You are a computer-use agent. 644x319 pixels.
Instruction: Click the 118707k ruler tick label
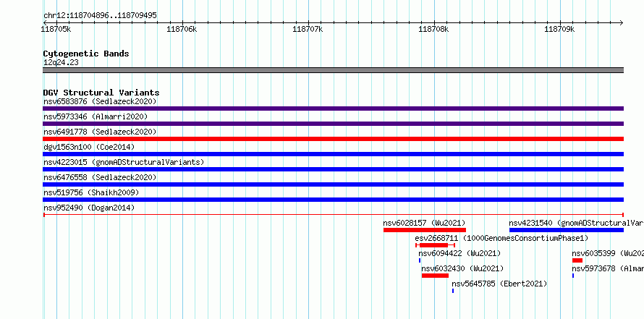click(x=308, y=29)
